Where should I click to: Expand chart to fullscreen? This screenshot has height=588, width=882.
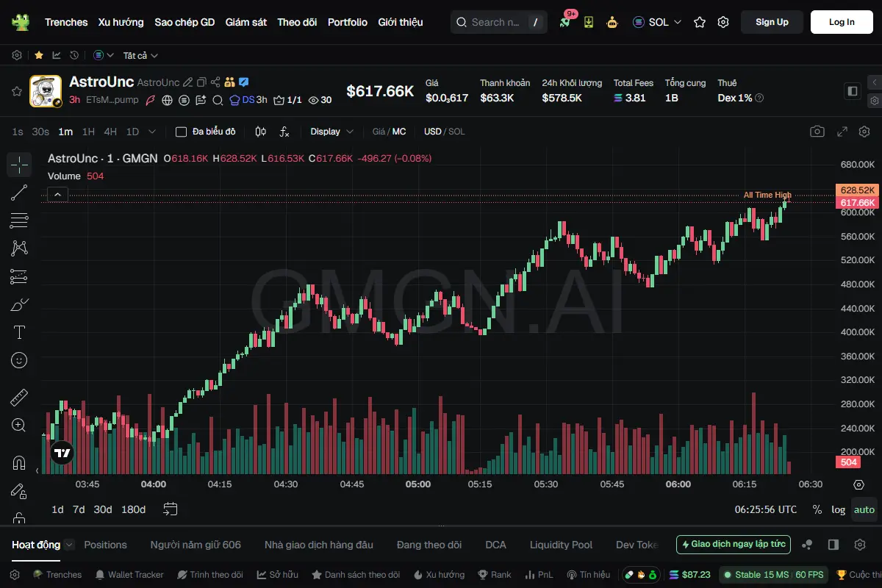[842, 132]
